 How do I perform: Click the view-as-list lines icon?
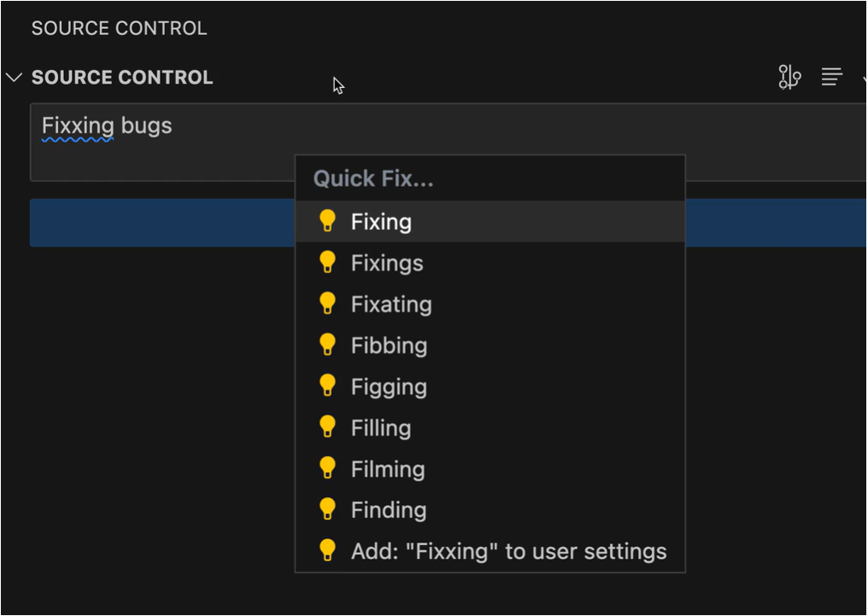pyautogui.click(x=832, y=78)
